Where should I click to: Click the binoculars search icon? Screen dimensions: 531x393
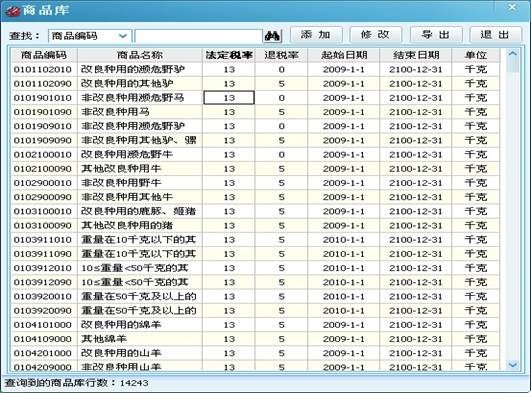pyautogui.click(x=272, y=36)
